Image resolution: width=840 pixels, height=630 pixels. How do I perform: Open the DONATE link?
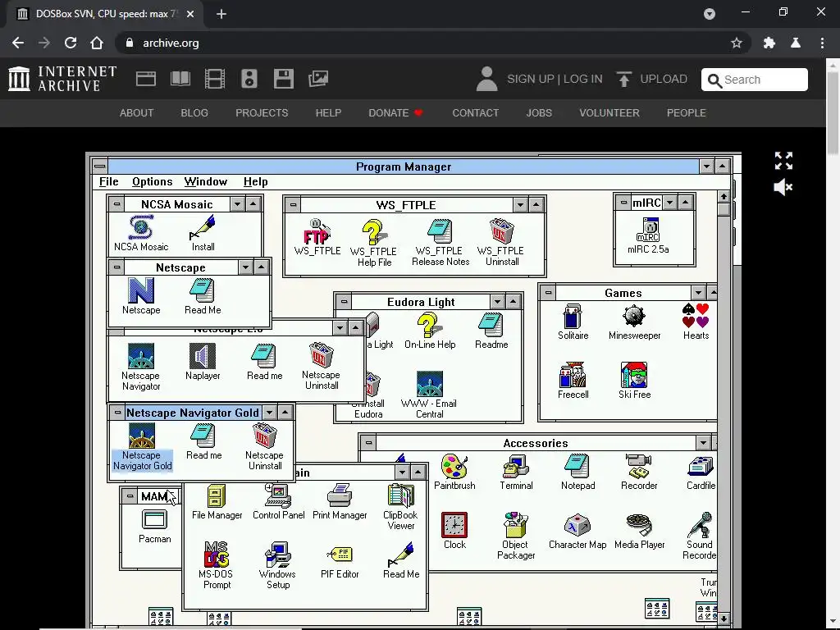tap(395, 113)
